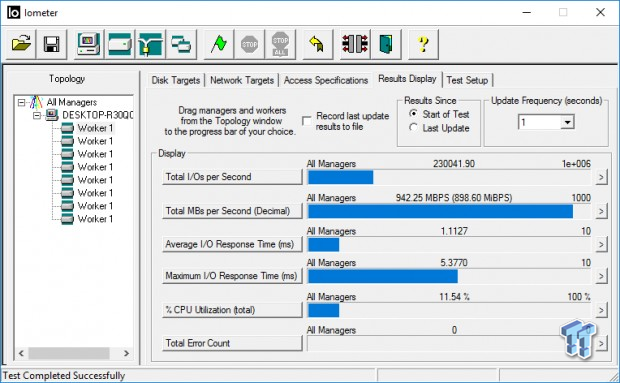Select the DESKTOP-R30Q0 manager node
The image size is (620, 383).
[97, 115]
